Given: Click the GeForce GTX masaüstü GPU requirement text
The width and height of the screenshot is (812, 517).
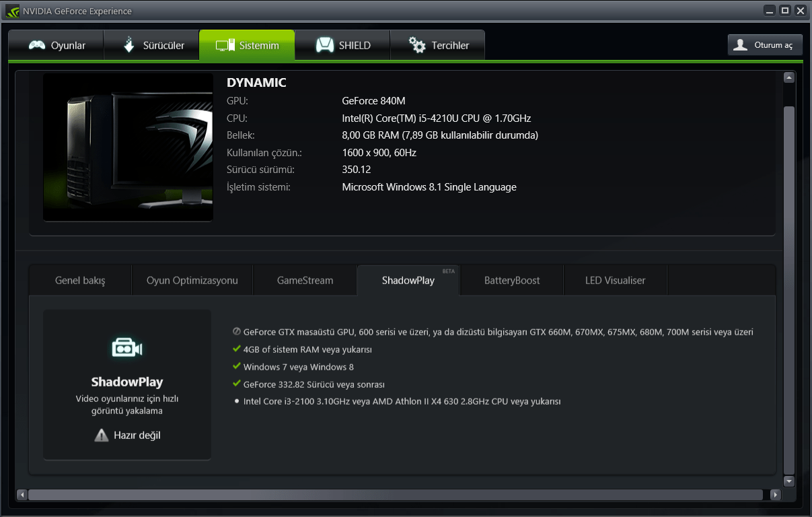Looking at the screenshot, I should point(499,332).
